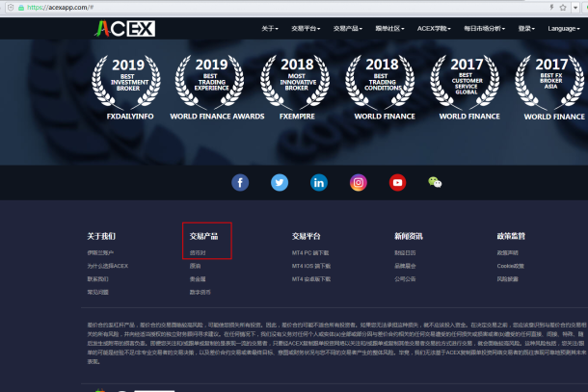This screenshot has width=588, height=392.
Task: Open the address bar dropdown arrow
Action: 575,7
